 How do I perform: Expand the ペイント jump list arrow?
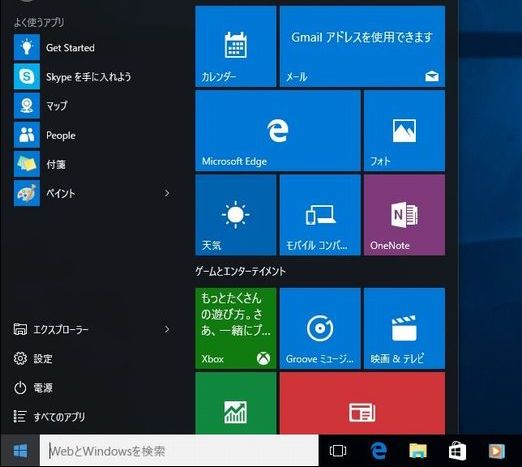167,193
